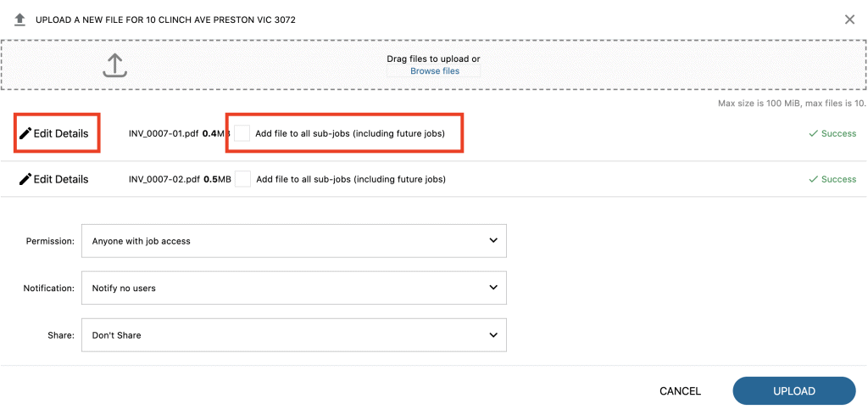Click the pencil icon for INV_0007-01.pdf

pos(25,133)
